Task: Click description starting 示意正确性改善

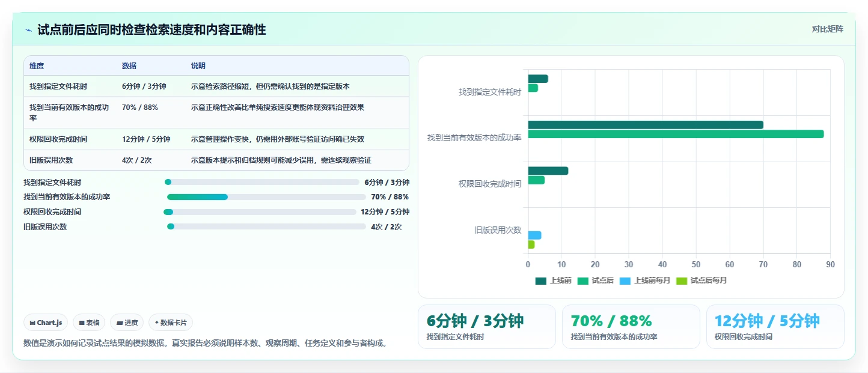Action: 278,108
